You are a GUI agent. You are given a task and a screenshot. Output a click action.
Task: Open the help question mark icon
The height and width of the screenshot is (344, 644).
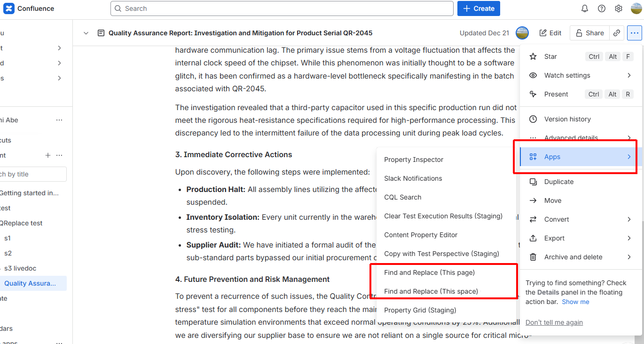coord(602,8)
